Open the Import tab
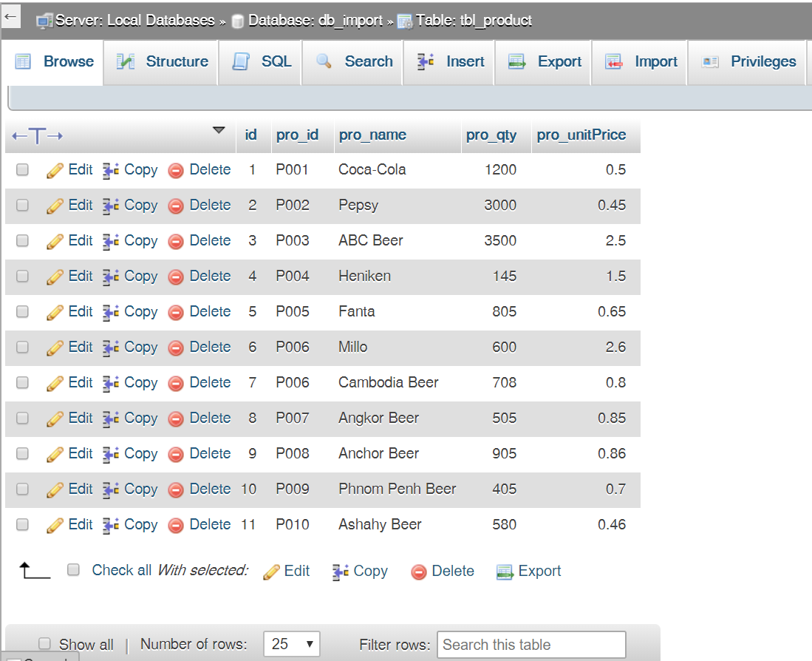The image size is (812, 661). pyautogui.click(x=640, y=61)
